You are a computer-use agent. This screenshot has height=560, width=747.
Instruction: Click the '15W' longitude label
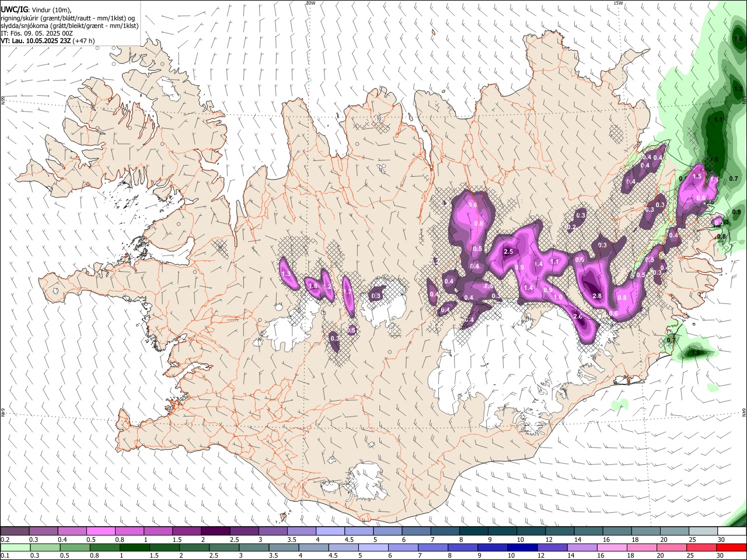[619, 3]
